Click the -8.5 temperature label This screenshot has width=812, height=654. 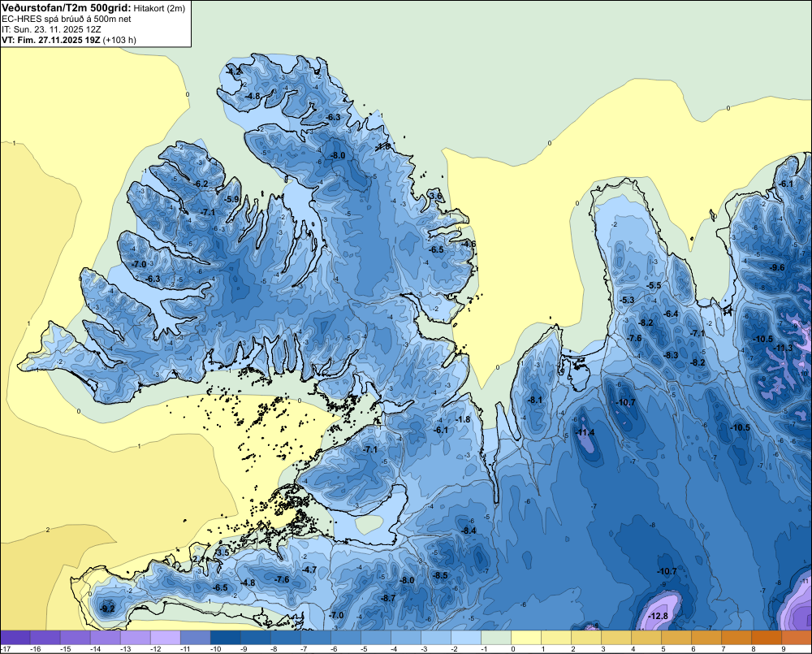coord(440,576)
